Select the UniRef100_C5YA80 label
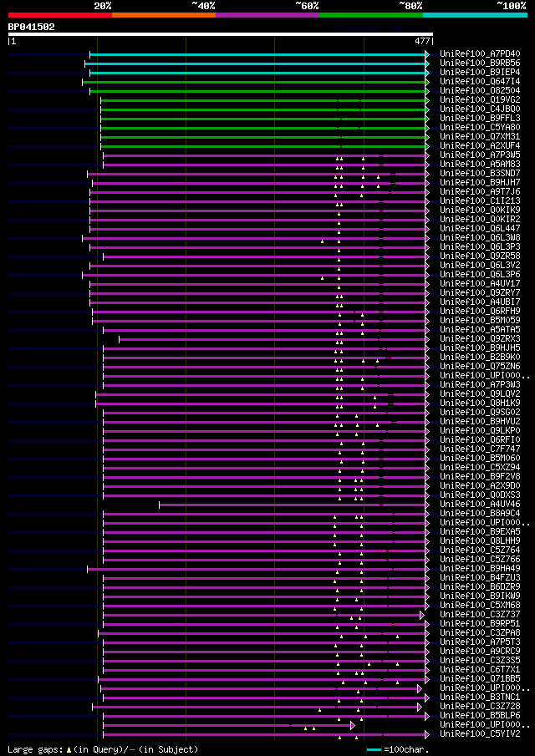 click(480, 127)
